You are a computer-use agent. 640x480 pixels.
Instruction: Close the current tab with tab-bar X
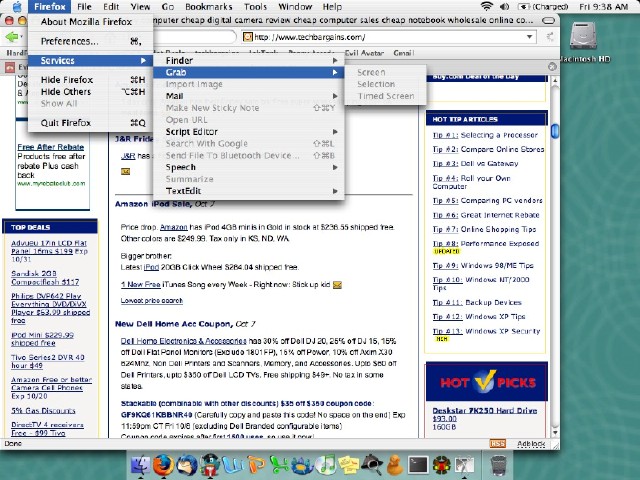pyautogui.click(x=552, y=67)
